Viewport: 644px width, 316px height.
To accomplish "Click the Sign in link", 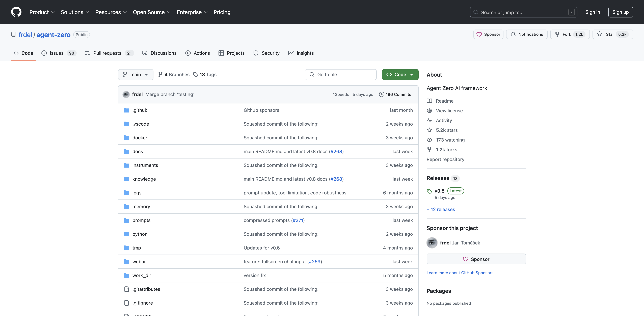I will [593, 12].
